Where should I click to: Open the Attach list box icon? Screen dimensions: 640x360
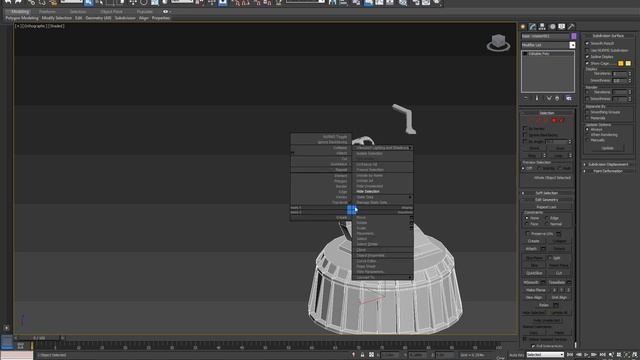tap(543, 249)
